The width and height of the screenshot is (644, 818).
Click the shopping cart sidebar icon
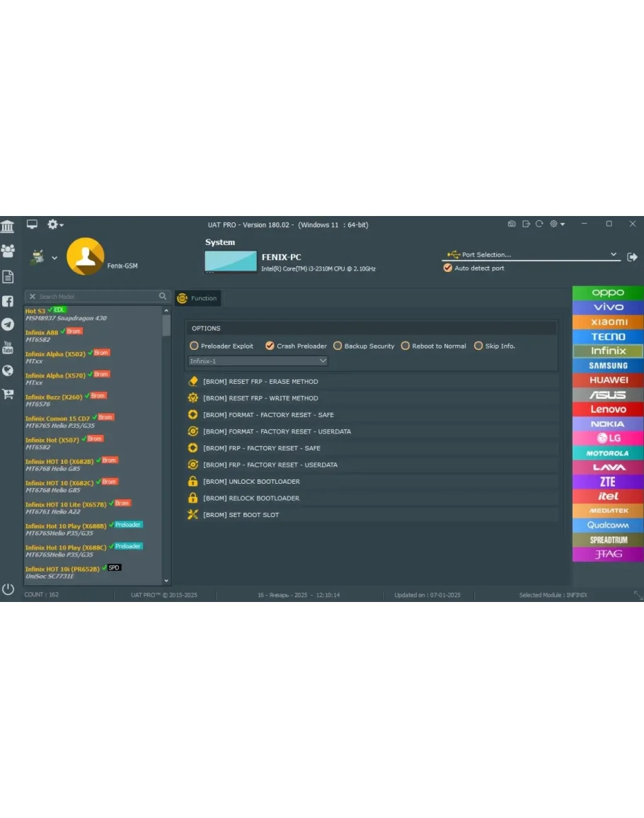8,394
